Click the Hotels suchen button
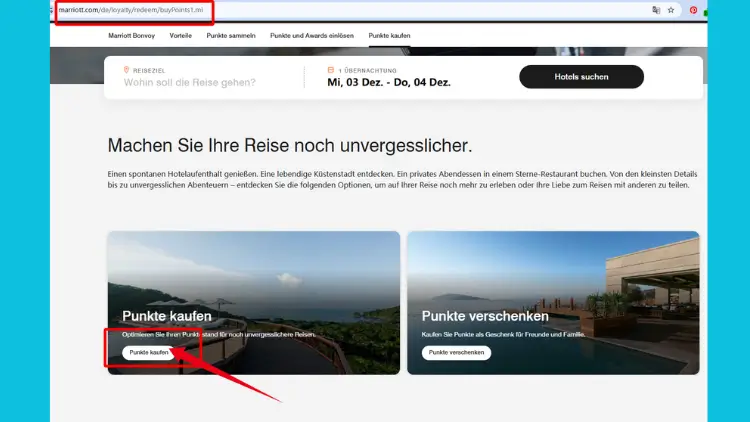750x422 pixels. (581, 77)
